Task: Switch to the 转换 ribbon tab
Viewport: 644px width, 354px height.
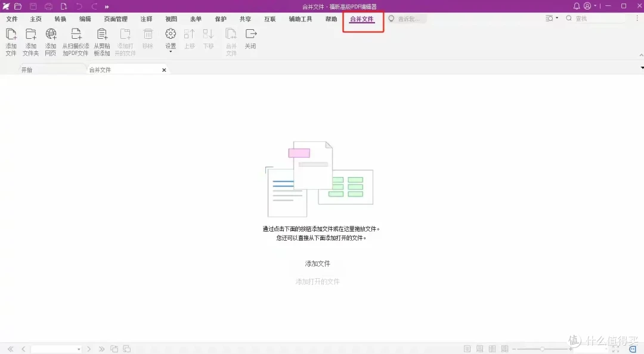Action: [x=60, y=19]
